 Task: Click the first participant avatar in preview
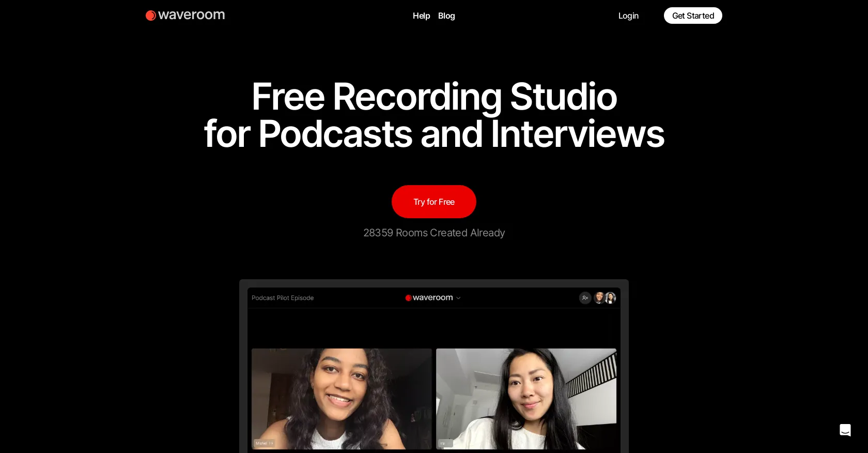(599, 298)
